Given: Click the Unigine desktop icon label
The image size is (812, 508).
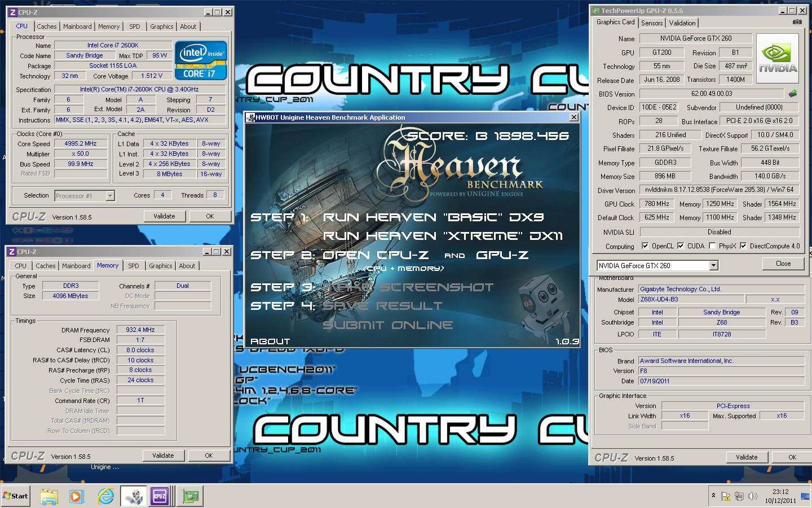Looking at the screenshot, I should pyautogui.click(x=105, y=467).
